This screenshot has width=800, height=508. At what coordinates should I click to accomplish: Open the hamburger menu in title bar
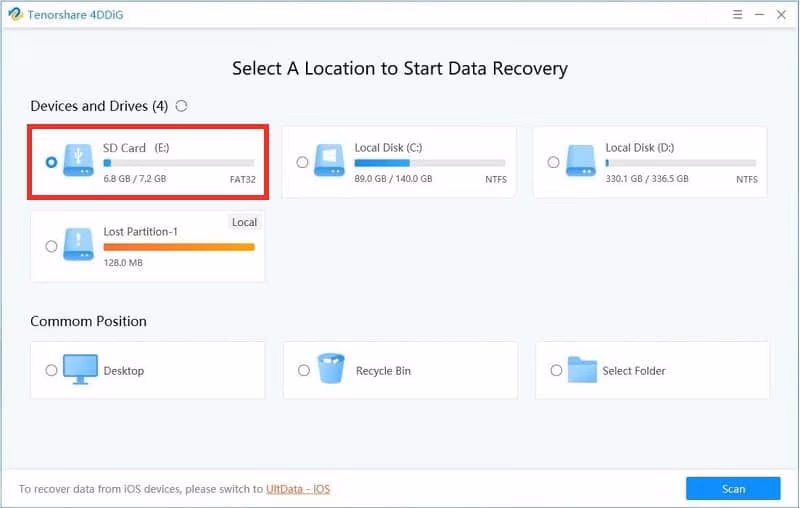(x=713, y=14)
